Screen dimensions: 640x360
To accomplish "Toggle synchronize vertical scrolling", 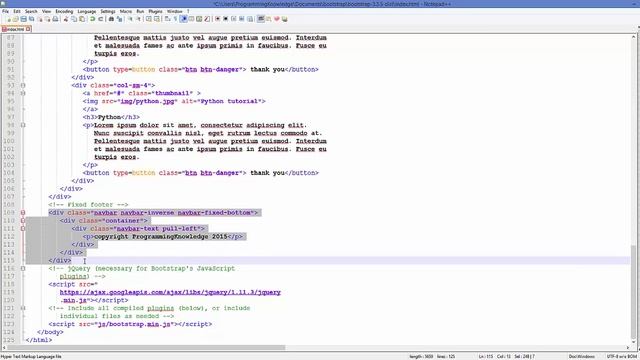I will 149,19.
